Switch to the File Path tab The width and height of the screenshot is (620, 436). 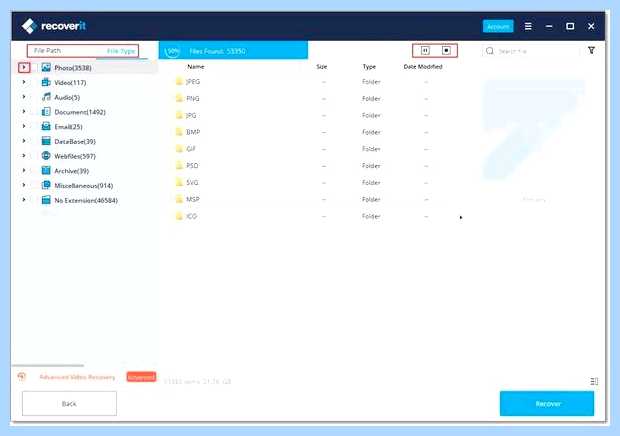47,51
